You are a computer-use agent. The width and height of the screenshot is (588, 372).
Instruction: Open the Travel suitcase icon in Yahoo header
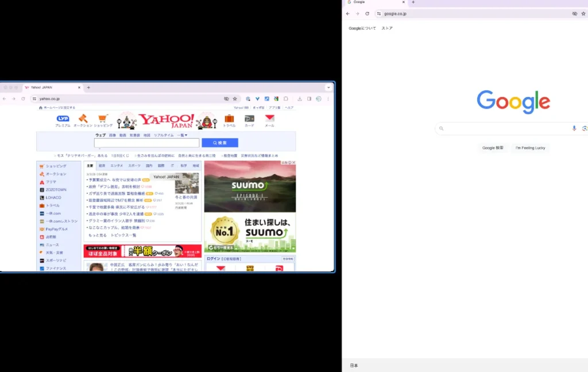click(229, 118)
